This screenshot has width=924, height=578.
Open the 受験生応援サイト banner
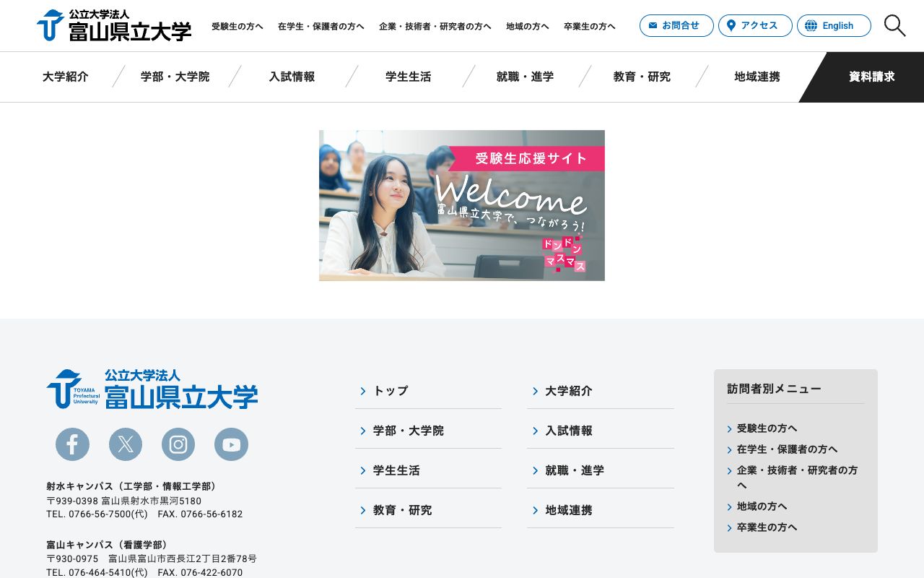coord(462,205)
